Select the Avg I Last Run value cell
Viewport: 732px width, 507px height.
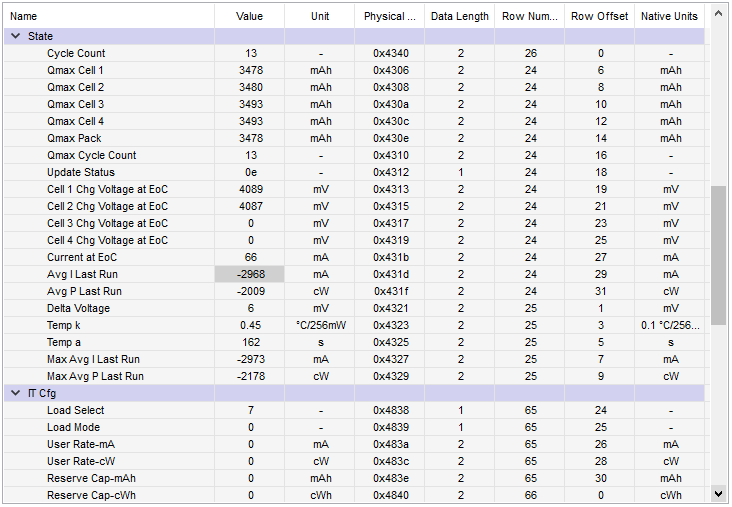(250, 274)
